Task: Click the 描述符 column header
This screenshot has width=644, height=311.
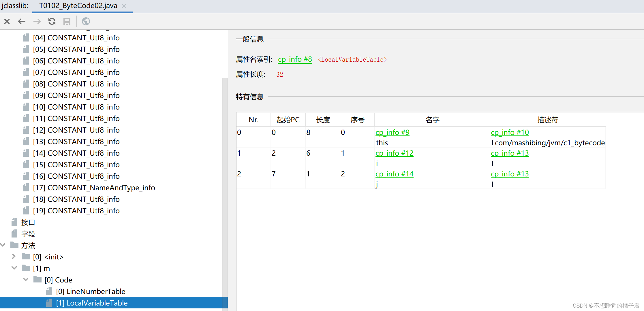Action: [x=548, y=120]
